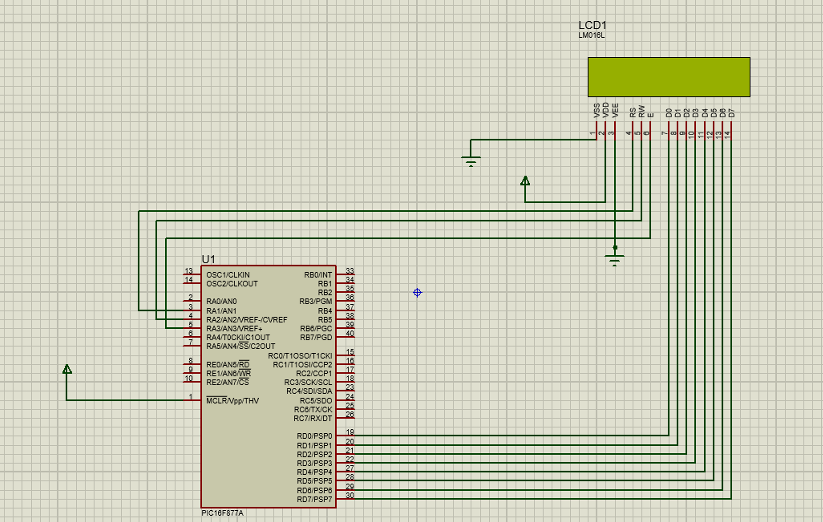Click the RC6/TX/CK pin label
Screen dimensions: 823x522
(313, 410)
